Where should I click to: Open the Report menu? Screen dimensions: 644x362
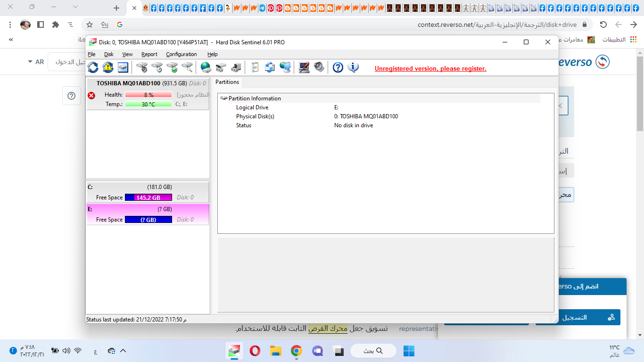(x=149, y=54)
